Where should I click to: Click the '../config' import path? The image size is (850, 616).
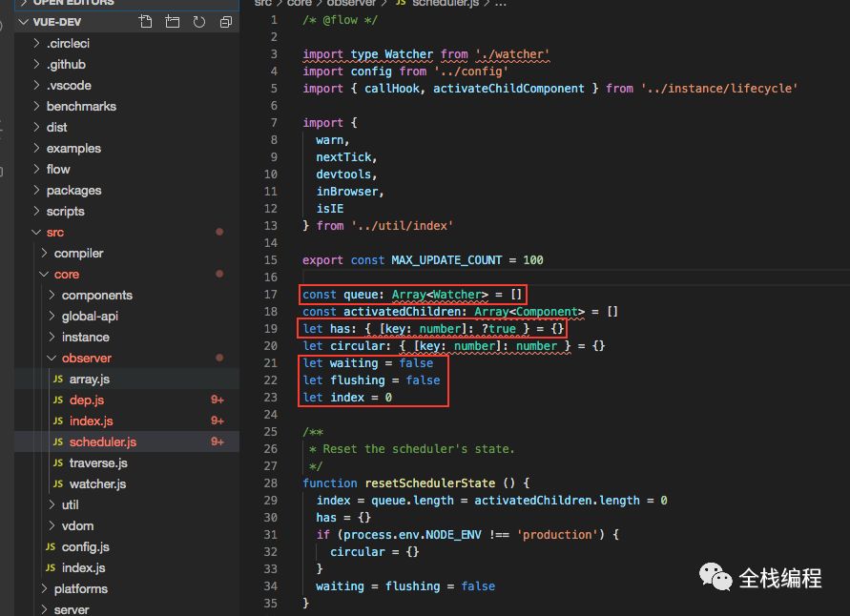[471, 71]
